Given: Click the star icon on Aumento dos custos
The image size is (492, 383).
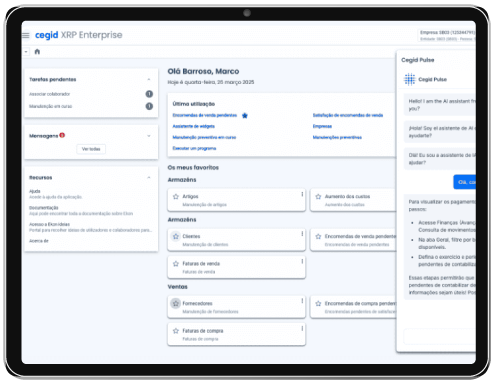Looking at the screenshot, I should pos(318,197).
